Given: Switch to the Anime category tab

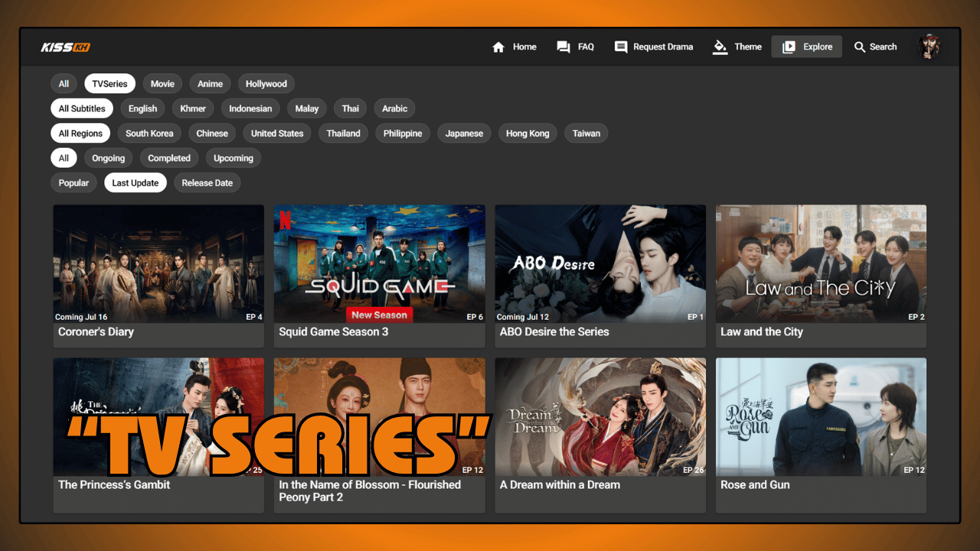Looking at the screenshot, I should tap(210, 83).
